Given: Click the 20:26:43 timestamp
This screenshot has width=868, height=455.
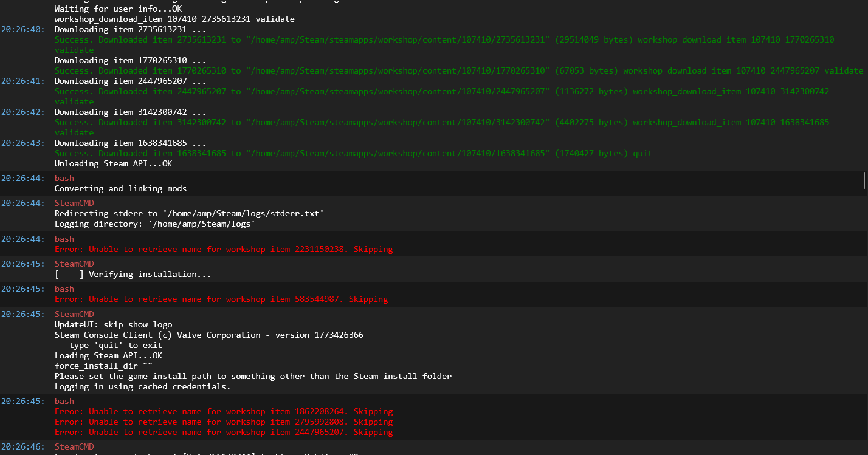Looking at the screenshot, I should coord(22,143).
